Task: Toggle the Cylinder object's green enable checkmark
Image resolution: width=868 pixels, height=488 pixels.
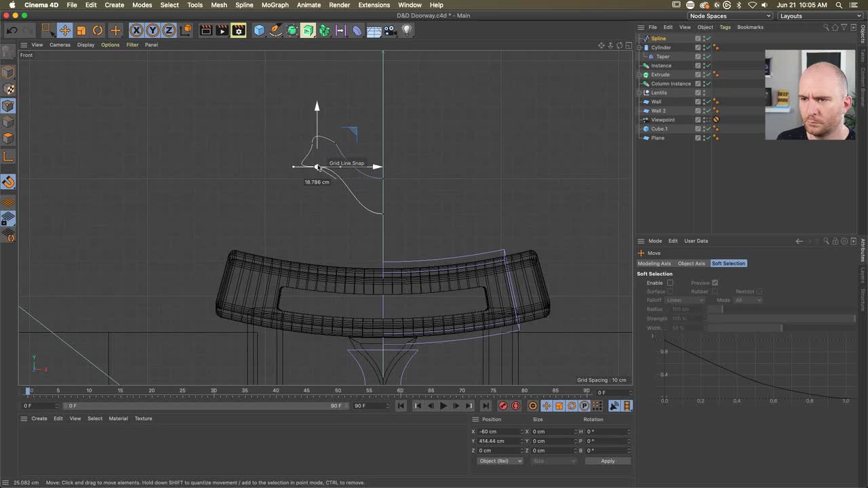Action: (x=709, y=47)
